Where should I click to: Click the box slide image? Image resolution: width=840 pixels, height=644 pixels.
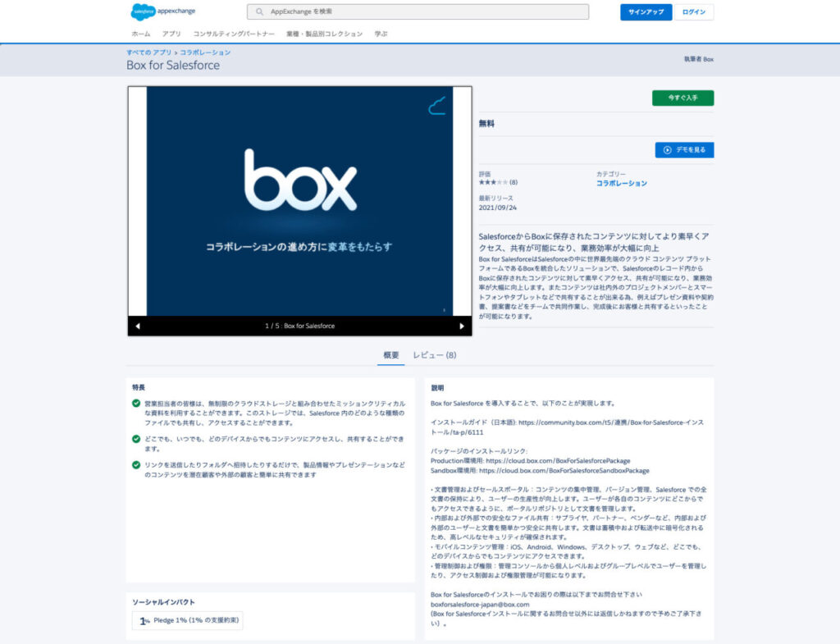click(300, 201)
